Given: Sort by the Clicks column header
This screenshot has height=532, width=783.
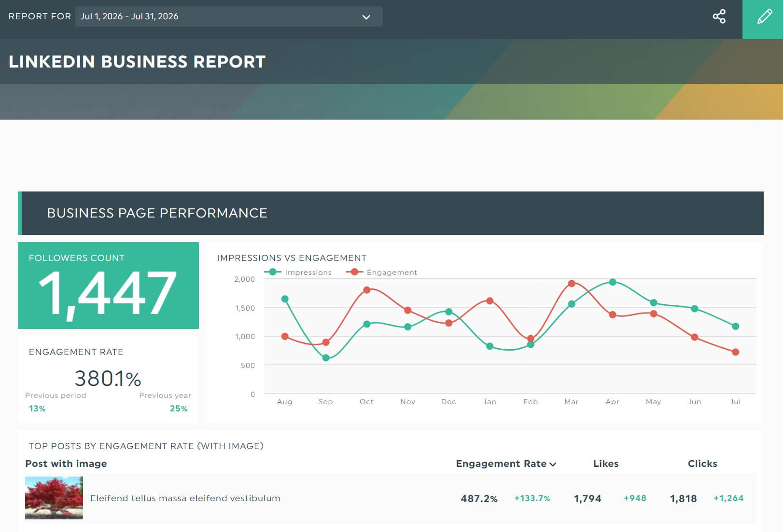Looking at the screenshot, I should pos(702,464).
